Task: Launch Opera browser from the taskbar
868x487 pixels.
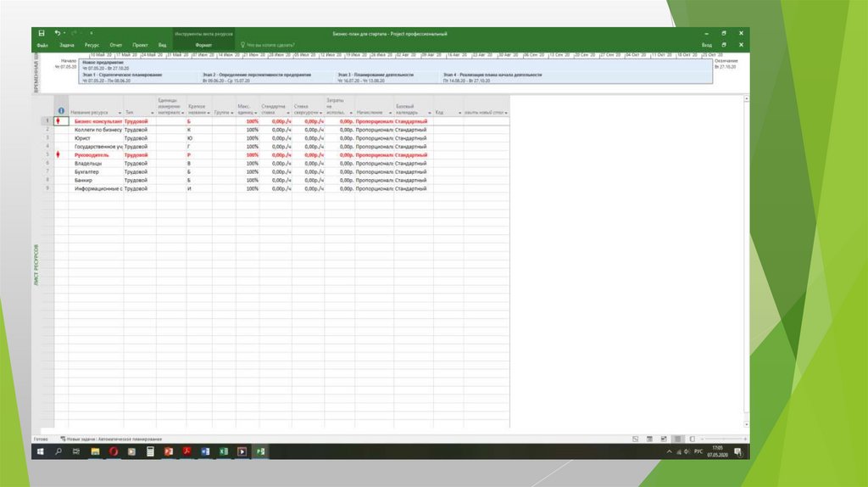Action: [114, 452]
